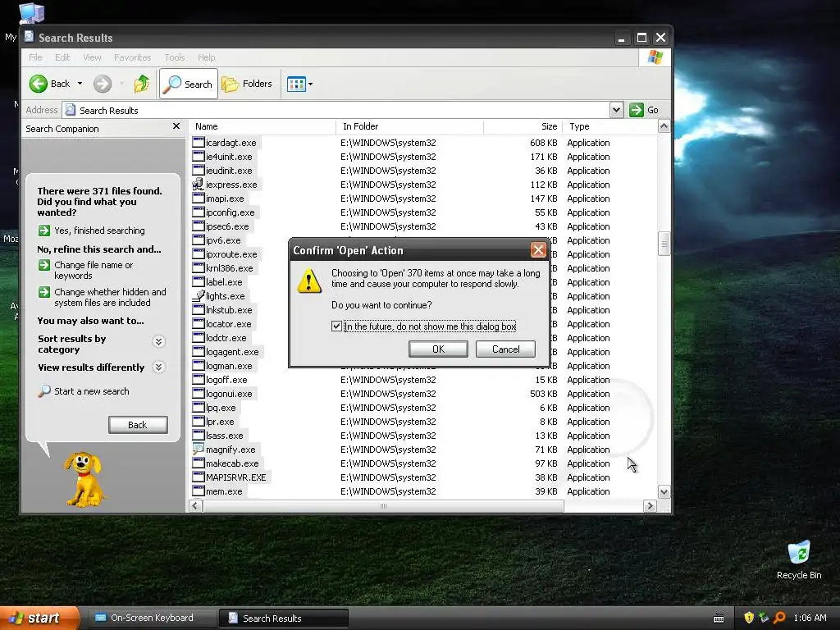Click the horizontal scrollbar right arrow
The image size is (840, 630).
650,505
